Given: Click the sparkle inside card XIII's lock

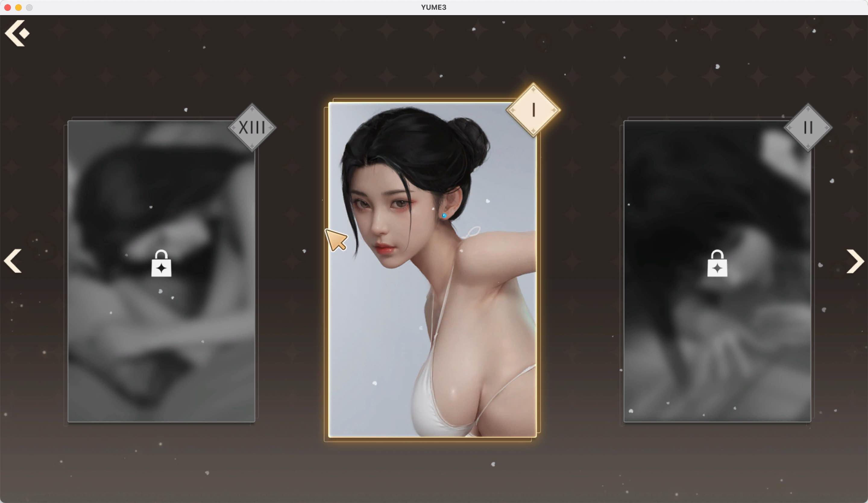Looking at the screenshot, I should coord(162,268).
